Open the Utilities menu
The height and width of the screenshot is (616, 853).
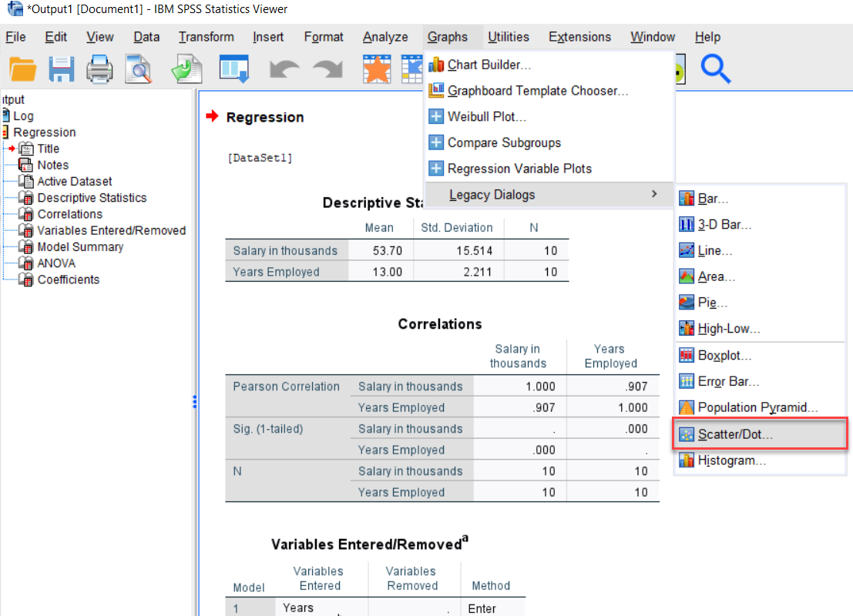(508, 37)
